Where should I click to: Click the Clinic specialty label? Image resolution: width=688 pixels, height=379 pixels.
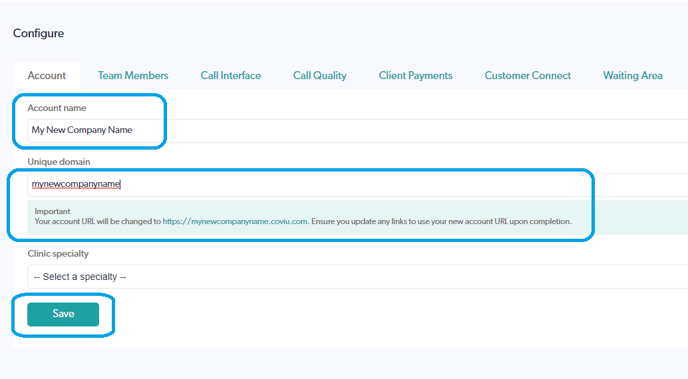tap(58, 254)
